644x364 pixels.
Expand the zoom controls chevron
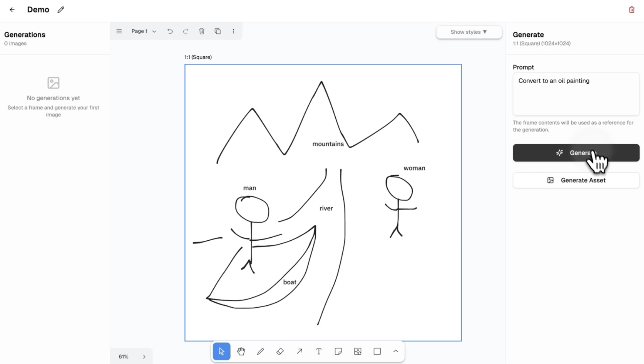point(144,356)
